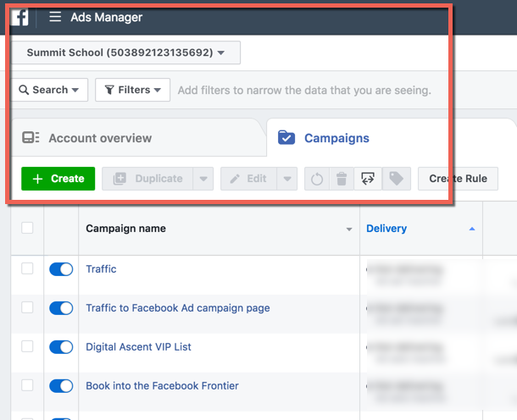
Task: Open the Filters dropdown
Action: (132, 90)
